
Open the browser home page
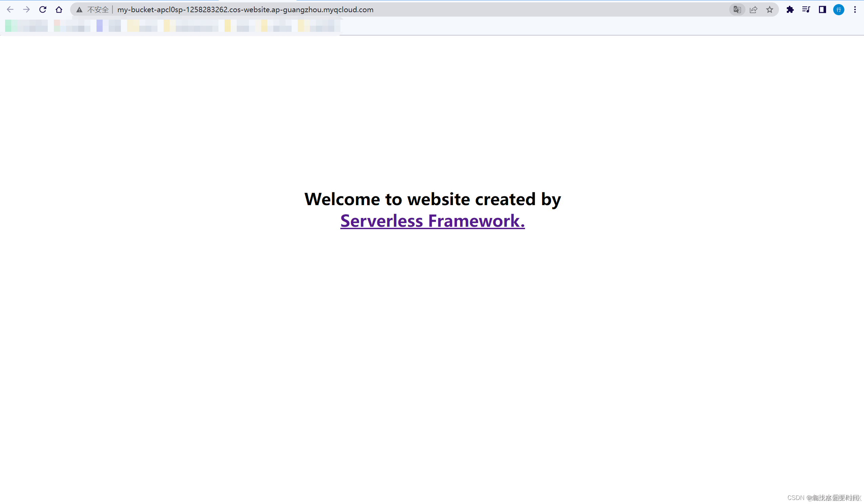point(59,9)
